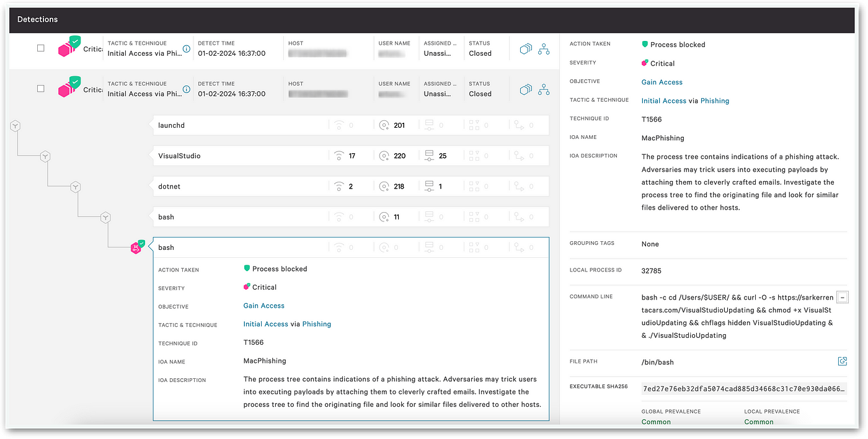Click the Common value under Global Prevalence

tap(656, 422)
